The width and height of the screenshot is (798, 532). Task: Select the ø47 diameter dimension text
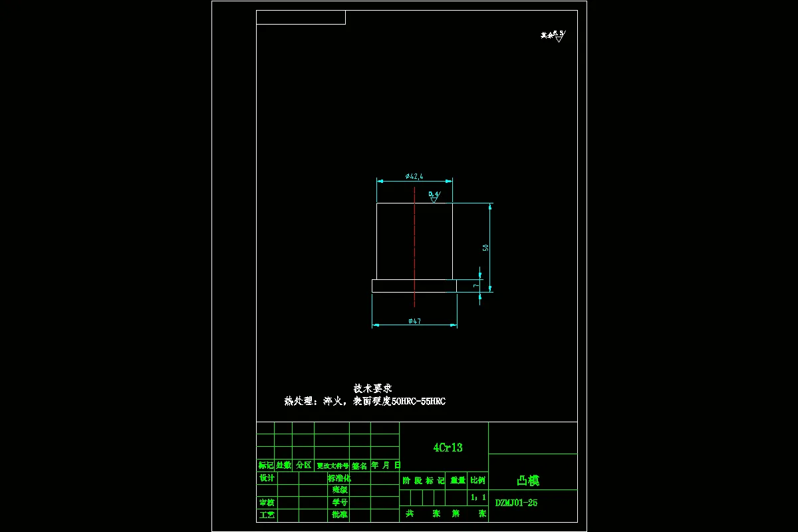point(414,321)
